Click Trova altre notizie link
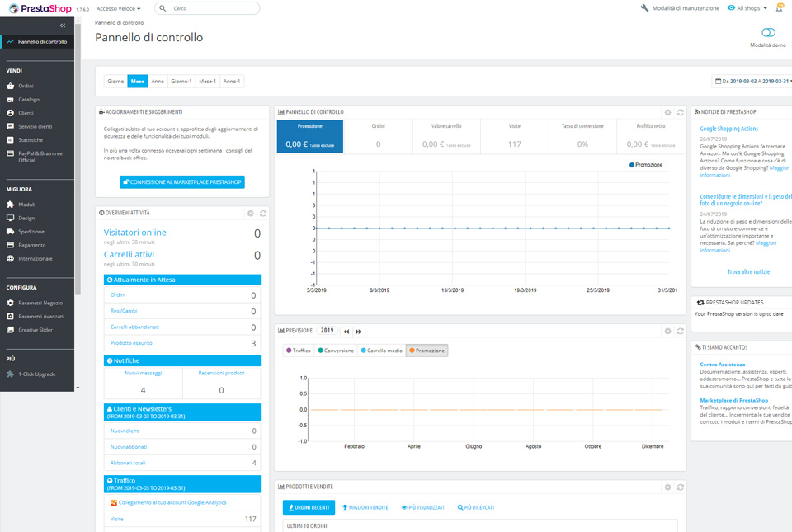This screenshot has height=532, width=792. (748, 271)
